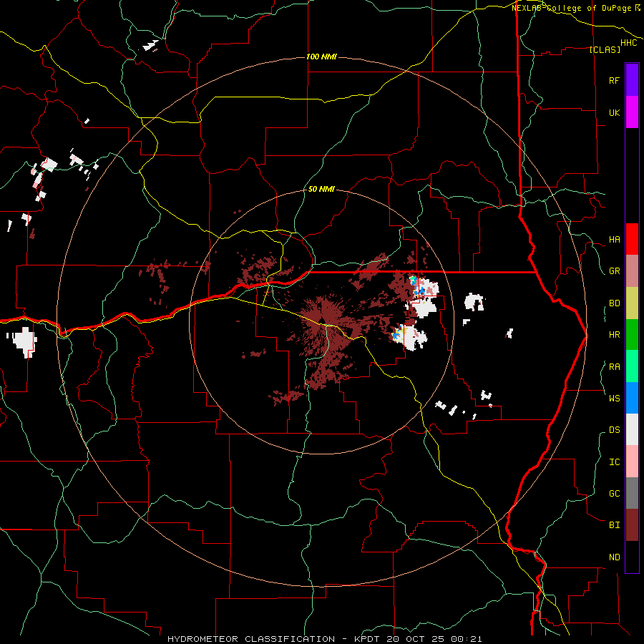This screenshot has height=644, width=644.
Task: Select the HA legend label text
Action: 614,240
